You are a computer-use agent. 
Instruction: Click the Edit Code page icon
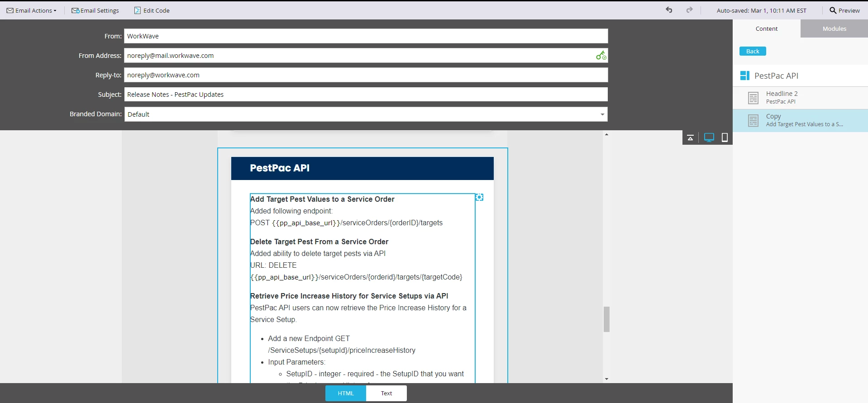[137, 10]
